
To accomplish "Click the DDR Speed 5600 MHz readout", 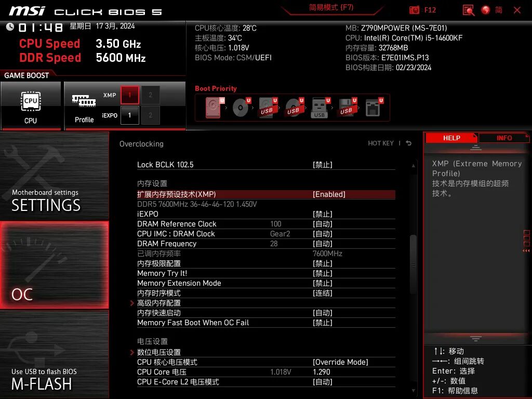I will tap(83, 58).
